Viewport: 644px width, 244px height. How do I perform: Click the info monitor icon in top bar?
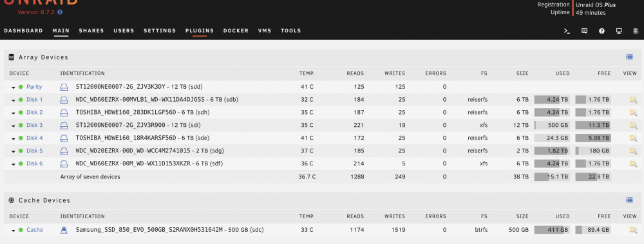pos(619,31)
